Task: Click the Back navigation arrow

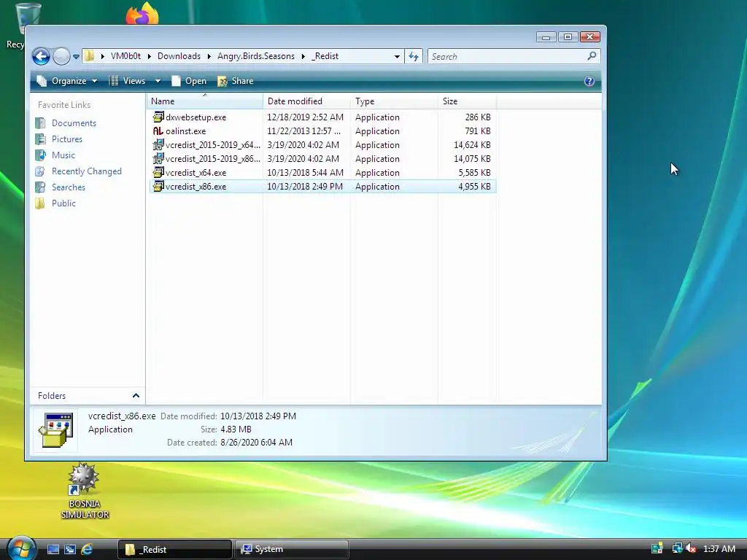Action: click(41, 57)
